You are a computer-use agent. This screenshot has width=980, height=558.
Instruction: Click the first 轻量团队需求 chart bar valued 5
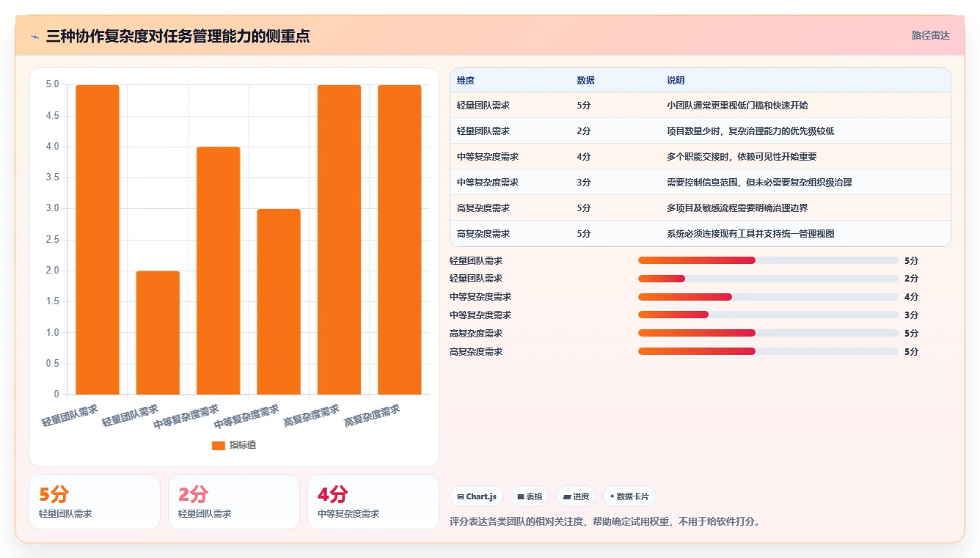98,240
